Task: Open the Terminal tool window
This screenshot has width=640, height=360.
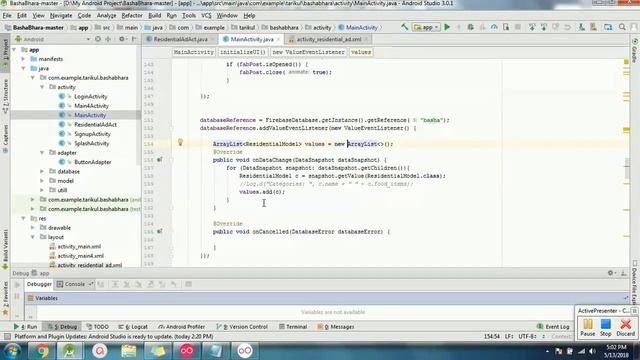Action: point(293,327)
